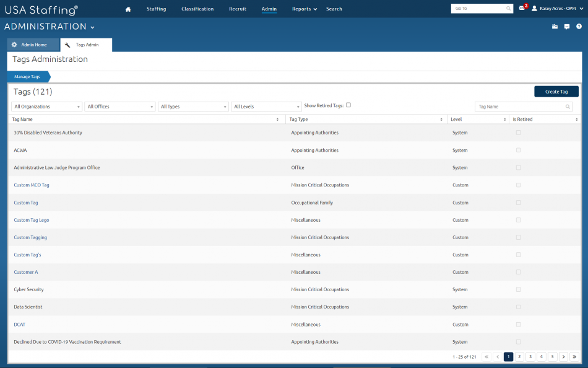Go to results page 3
Screen dimensions: 588x368
[x=530, y=357]
